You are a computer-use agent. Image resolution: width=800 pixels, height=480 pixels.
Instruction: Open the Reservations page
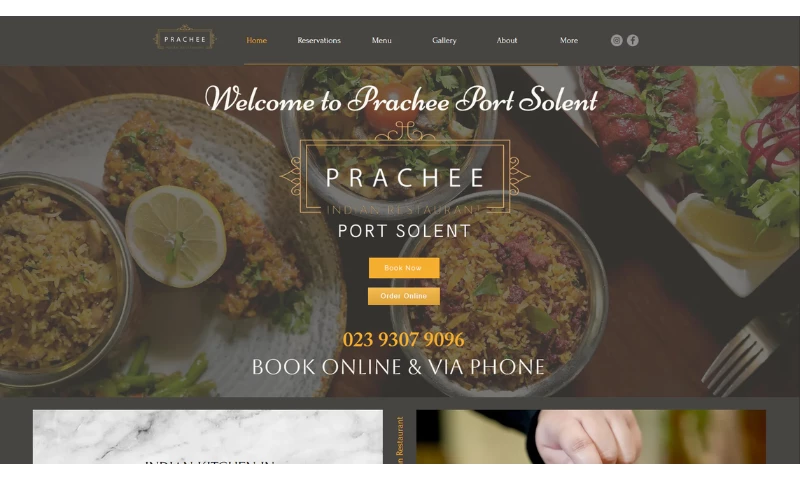(x=319, y=40)
